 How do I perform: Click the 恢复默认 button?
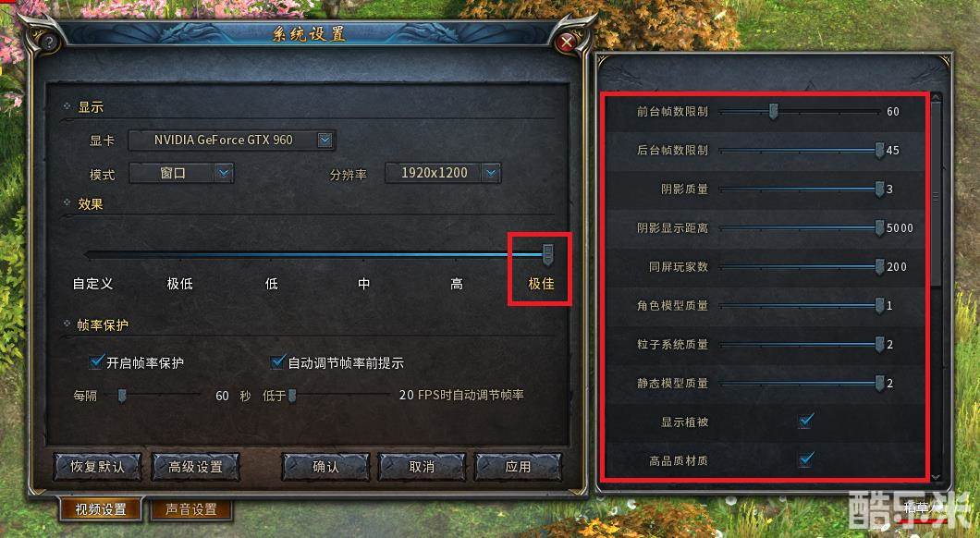97,467
